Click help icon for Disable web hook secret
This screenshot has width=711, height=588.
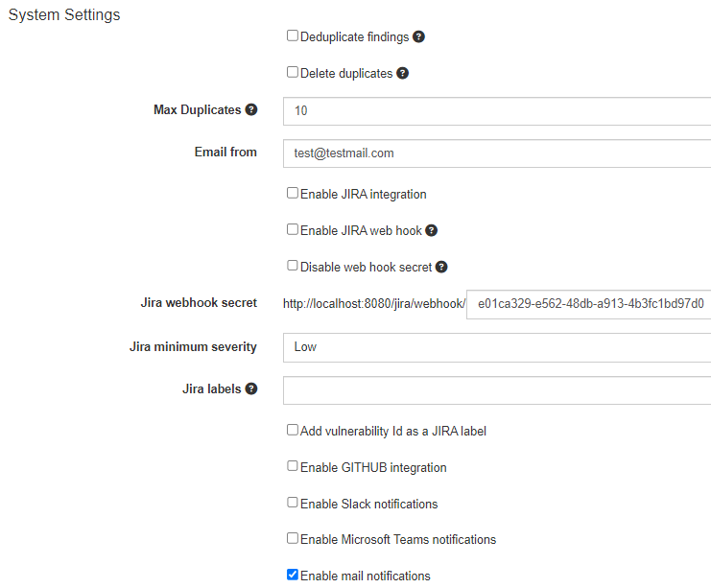point(441,268)
